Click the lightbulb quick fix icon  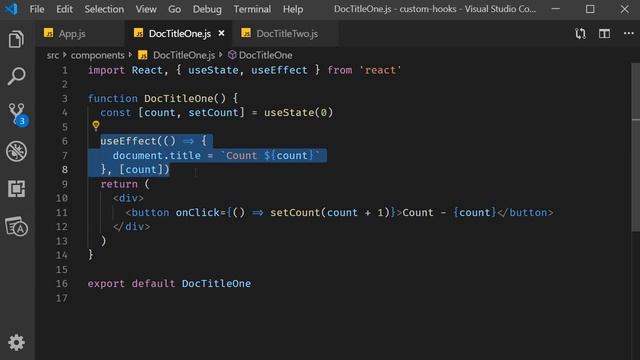tap(96, 125)
